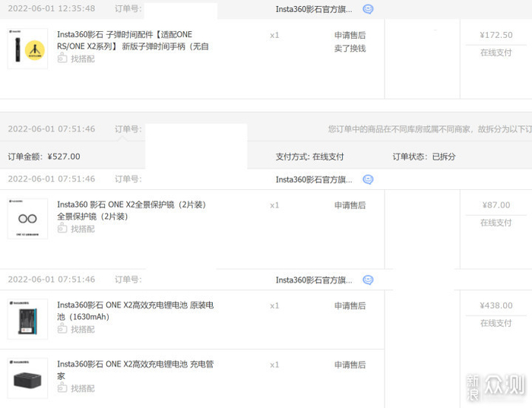Viewport: 532px width, 408px height.
Task: Open Insta360影石官方旗 store link above protective lens
Action: pyautogui.click(x=313, y=179)
